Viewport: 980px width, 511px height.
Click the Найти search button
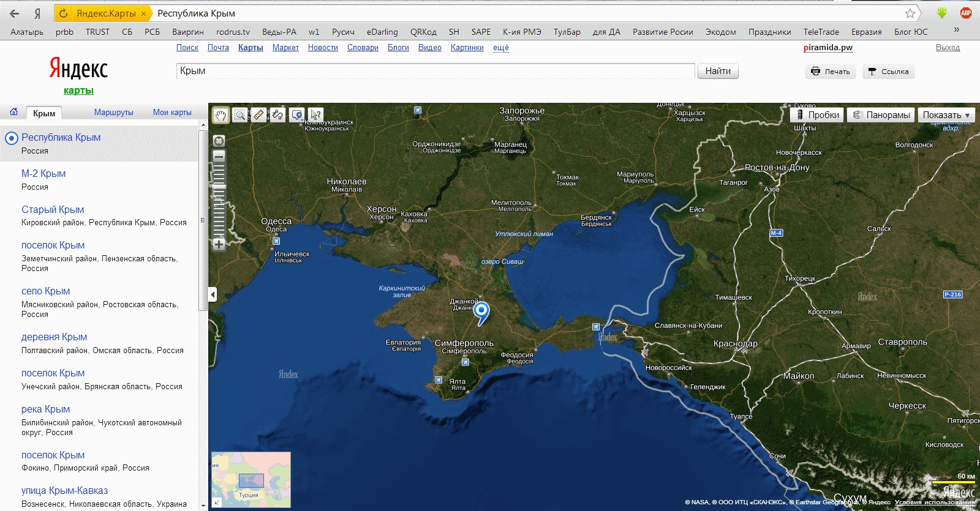point(718,71)
